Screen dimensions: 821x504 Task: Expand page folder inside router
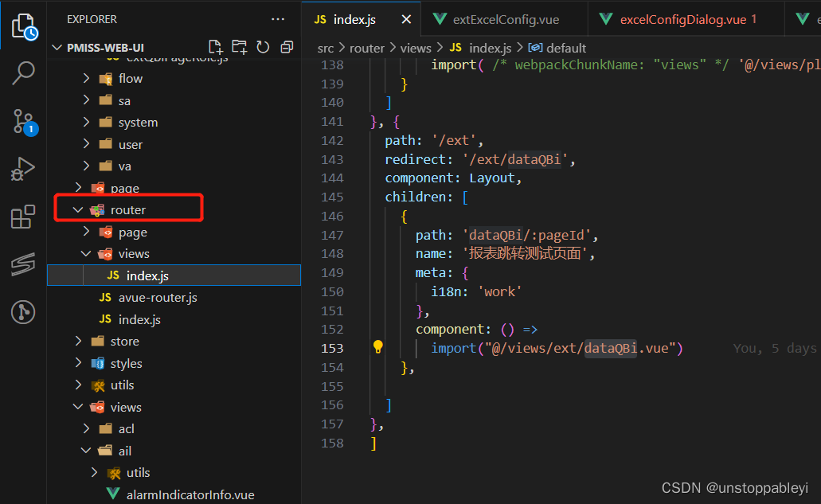click(x=86, y=232)
